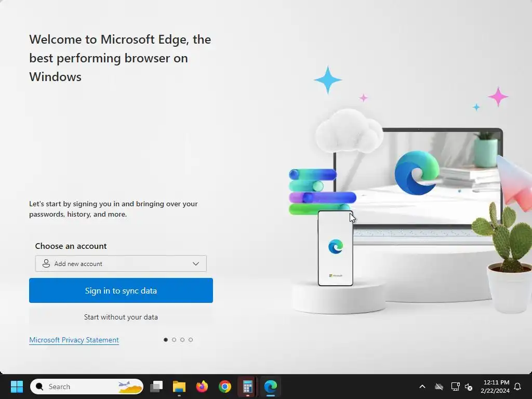
Task: Click the airplane search highlight image
Action: 130,387
